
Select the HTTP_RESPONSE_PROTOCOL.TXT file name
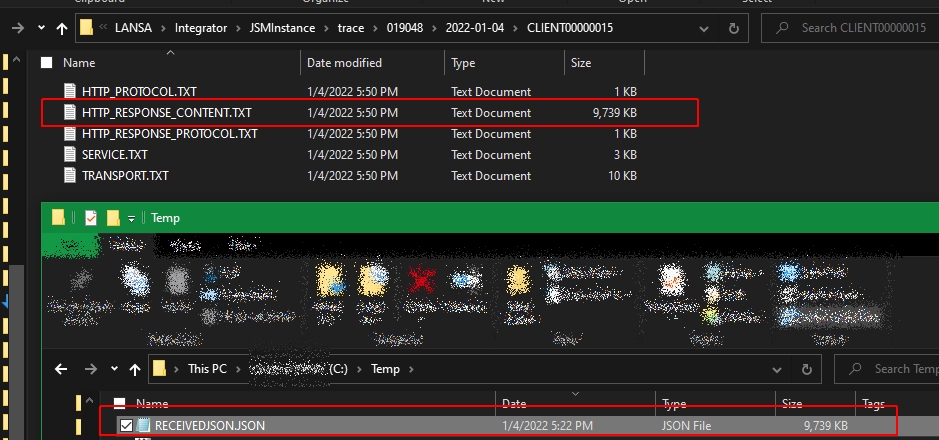point(169,133)
